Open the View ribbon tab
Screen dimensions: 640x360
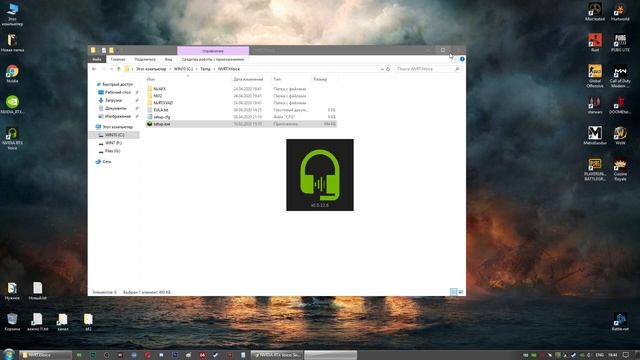pos(168,59)
